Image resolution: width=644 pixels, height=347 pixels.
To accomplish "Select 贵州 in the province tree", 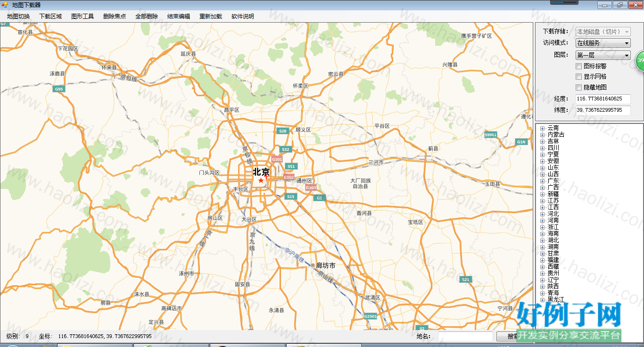I will 553,273.
